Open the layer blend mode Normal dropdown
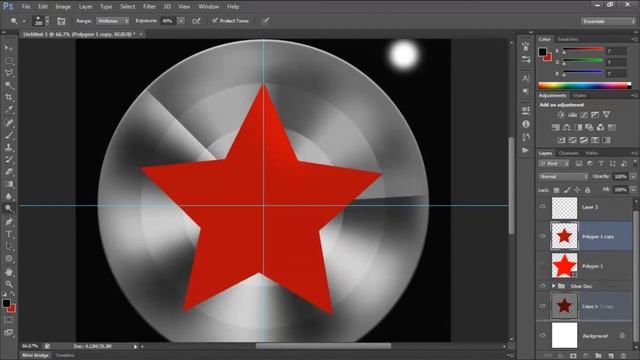Screen dimensions: 640x360 point(563,176)
